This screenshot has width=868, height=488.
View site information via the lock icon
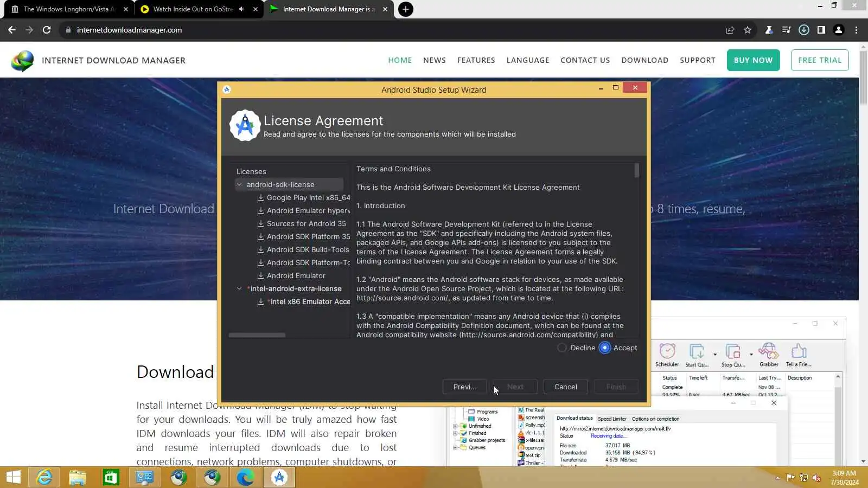pyautogui.click(x=68, y=30)
